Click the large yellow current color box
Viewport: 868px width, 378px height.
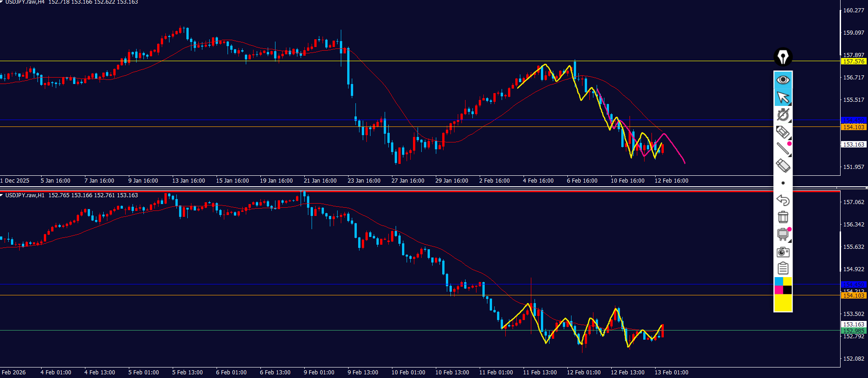tap(783, 303)
